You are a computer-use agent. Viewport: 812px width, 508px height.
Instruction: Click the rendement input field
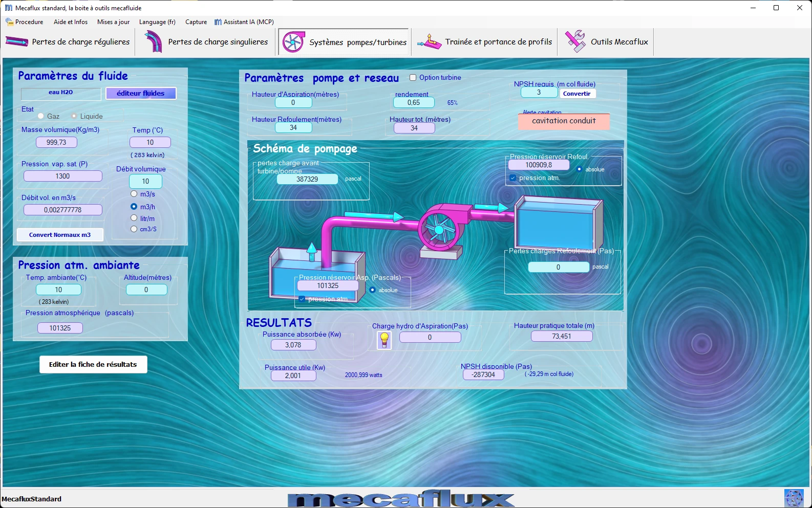(x=414, y=103)
